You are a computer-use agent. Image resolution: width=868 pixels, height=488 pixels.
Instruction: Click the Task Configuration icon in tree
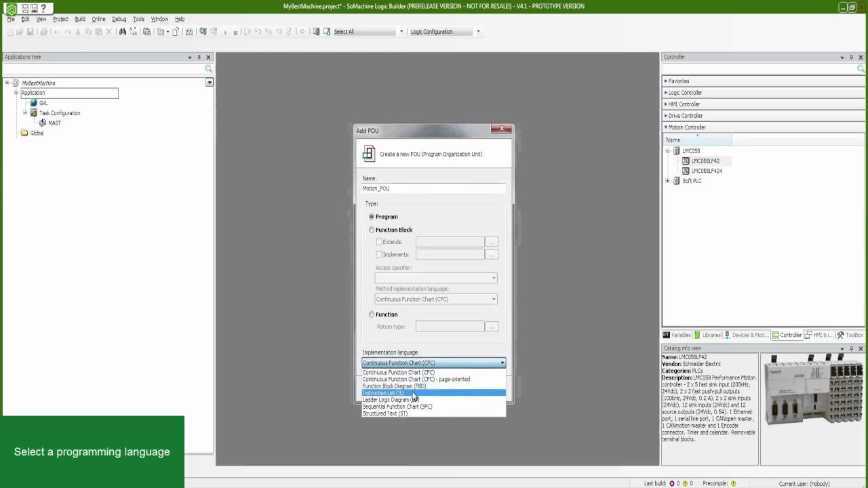33,113
